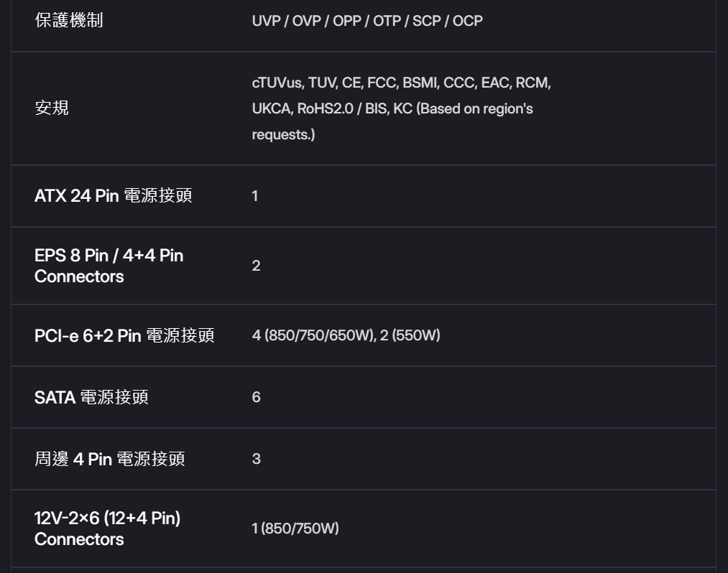This screenshot has height=573, width=728.
Task: Click the ATX 24 Pin value 1
Action: (x=255, y=196)
